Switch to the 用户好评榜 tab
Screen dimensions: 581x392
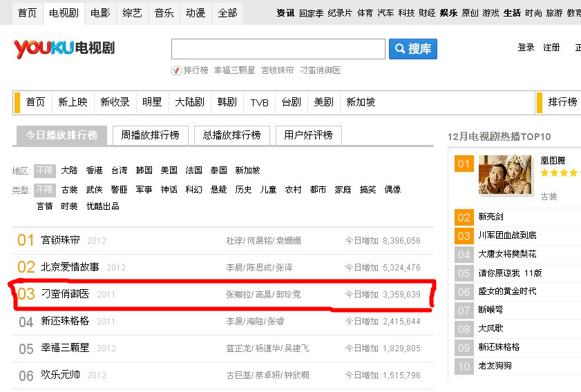(x=308, y=135)
